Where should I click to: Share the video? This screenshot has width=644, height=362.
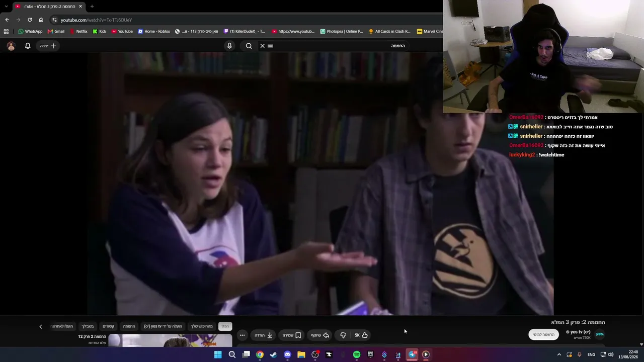pos(320,335)
